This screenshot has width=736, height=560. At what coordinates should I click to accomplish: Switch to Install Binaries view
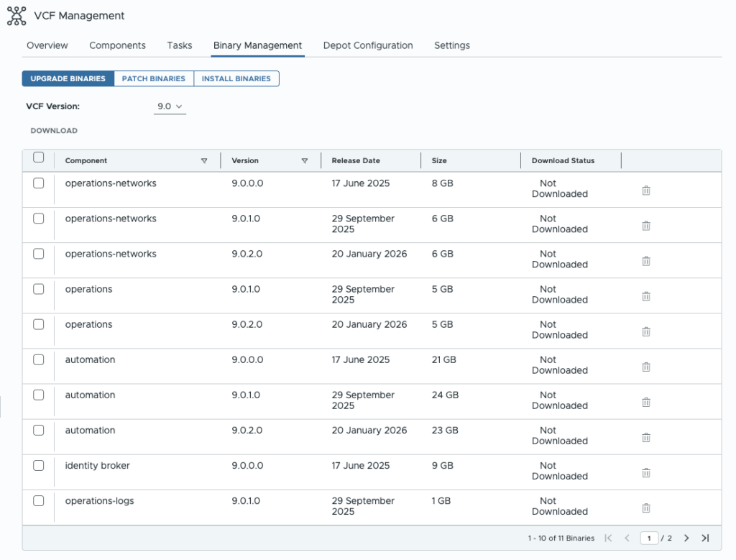(x=236, y=78)
